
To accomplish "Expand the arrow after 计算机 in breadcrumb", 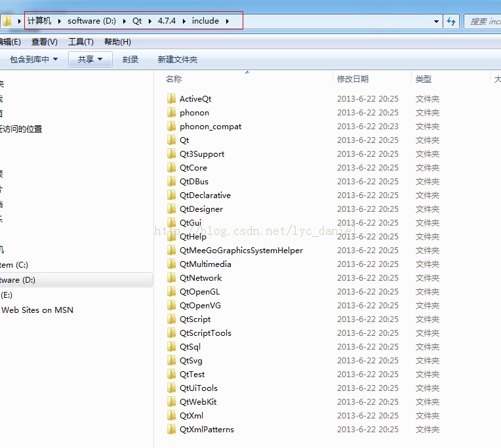I will [x=59, y=21].
